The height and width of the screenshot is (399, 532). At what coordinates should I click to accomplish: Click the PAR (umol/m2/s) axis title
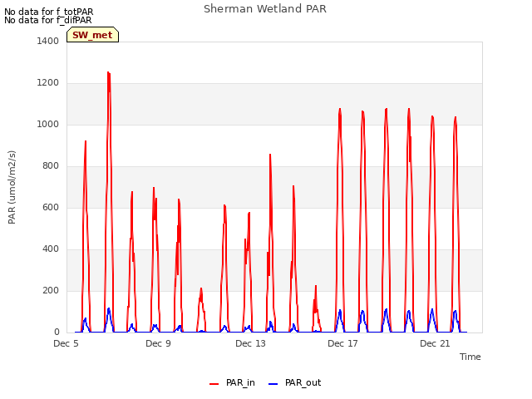point(12,187)
